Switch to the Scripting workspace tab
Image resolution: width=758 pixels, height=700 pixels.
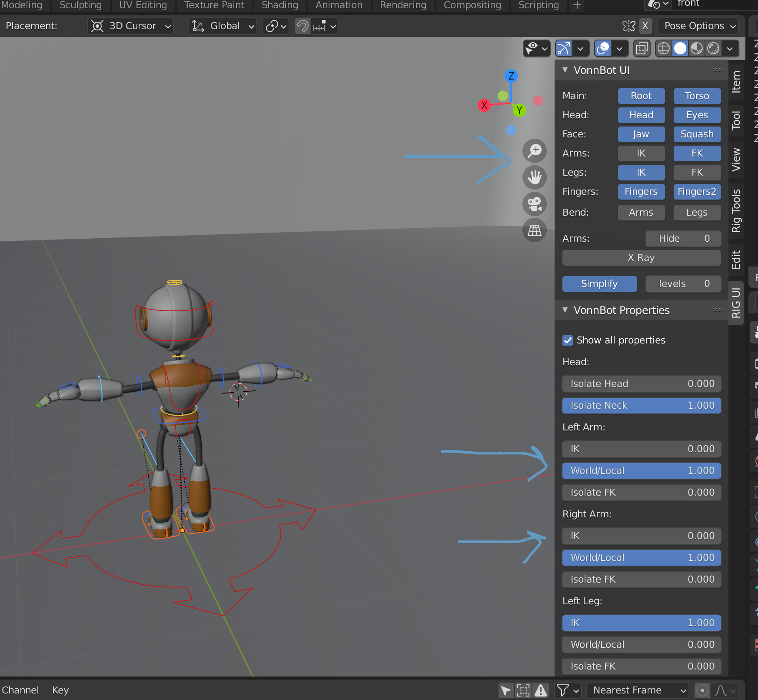point(538,5)
